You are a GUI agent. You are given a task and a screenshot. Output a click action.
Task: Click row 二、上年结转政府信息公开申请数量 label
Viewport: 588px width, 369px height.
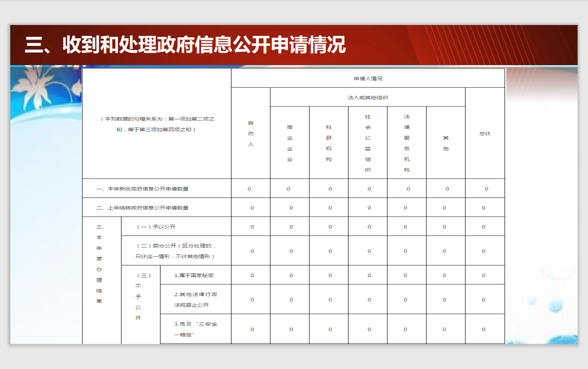(x=143, y=208)
